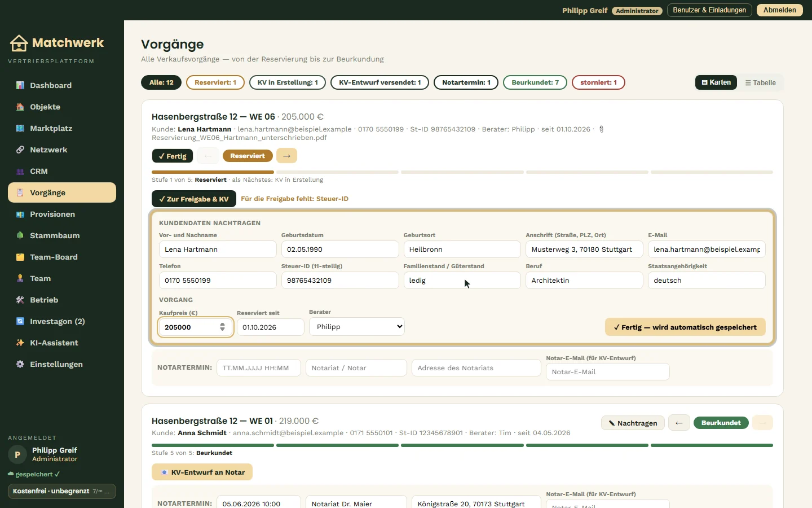
Task: Click the Einstellungen gear icon
Action: (20, 364)
